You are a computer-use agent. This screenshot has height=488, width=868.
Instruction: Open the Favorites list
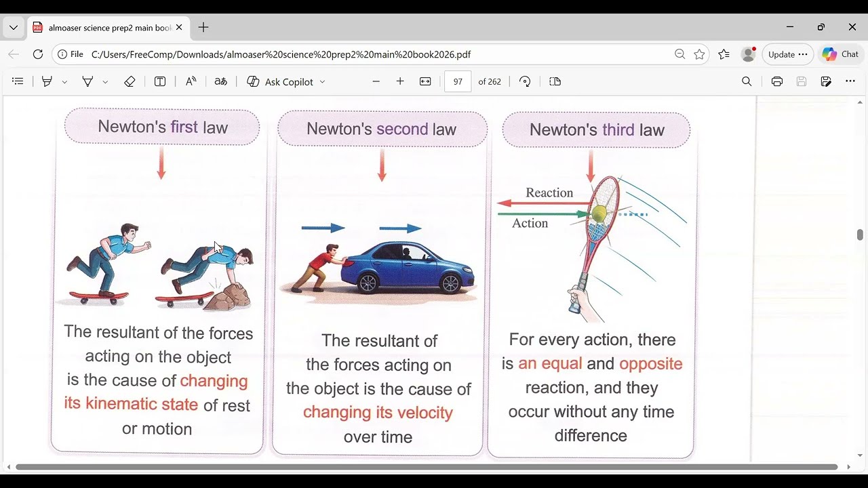click(724, 54)
